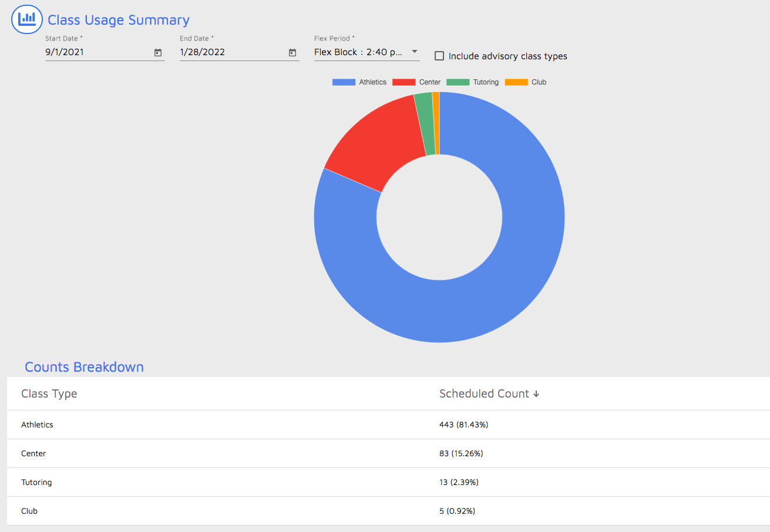Image resolution: width=770 pixels, height=532 pixels.
Task: Expand the Flex Block : 2:40 selector arrow
Action: tap(415, 52)
